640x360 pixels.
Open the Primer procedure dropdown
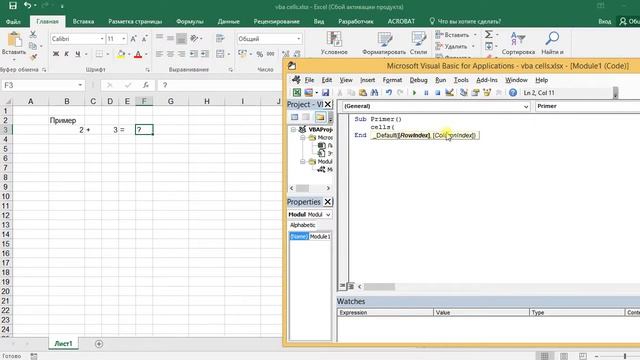[x=587, y=106]
